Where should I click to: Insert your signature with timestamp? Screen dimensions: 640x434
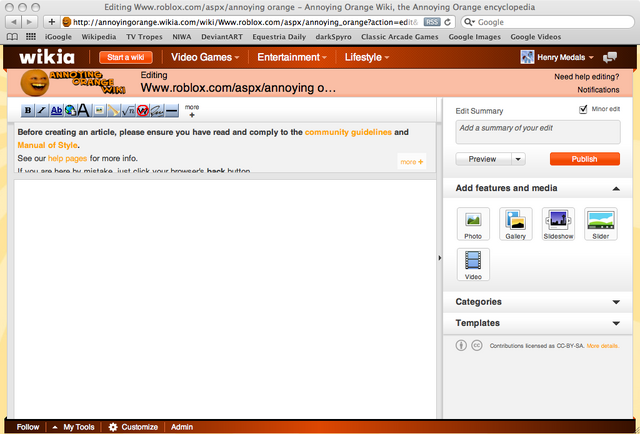[157, 110]
